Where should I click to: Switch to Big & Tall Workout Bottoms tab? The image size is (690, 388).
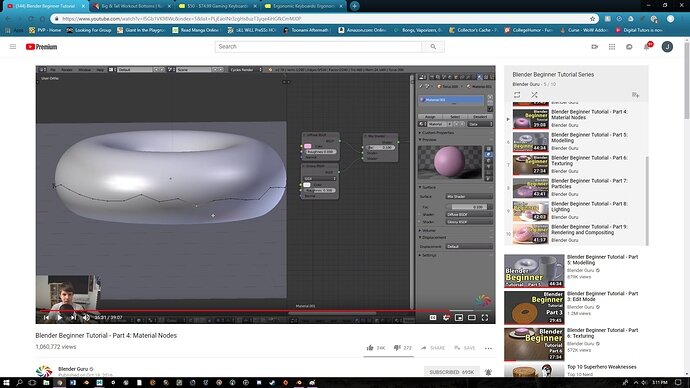132,6
